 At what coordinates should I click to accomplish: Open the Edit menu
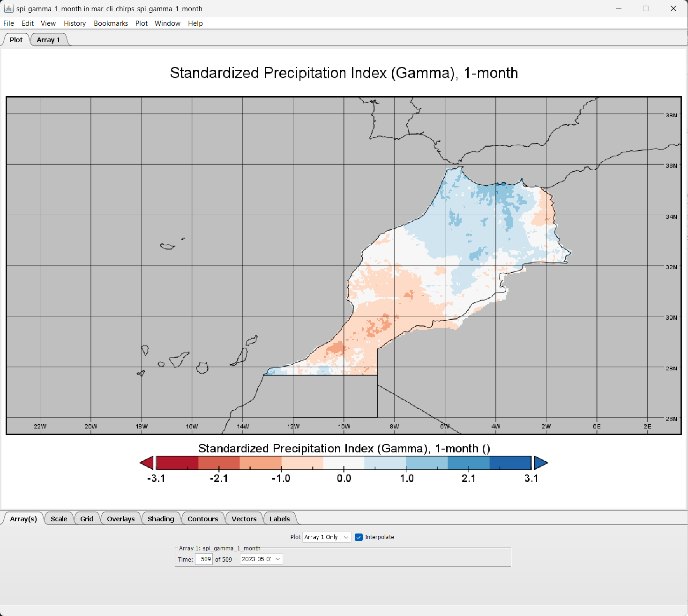coord(28,23)
